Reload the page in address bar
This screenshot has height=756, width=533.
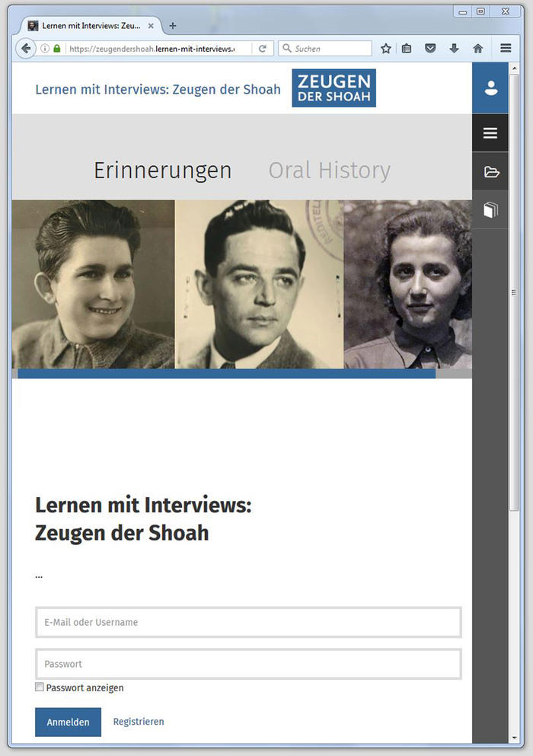pyautogui.click(x=263, y=49)
